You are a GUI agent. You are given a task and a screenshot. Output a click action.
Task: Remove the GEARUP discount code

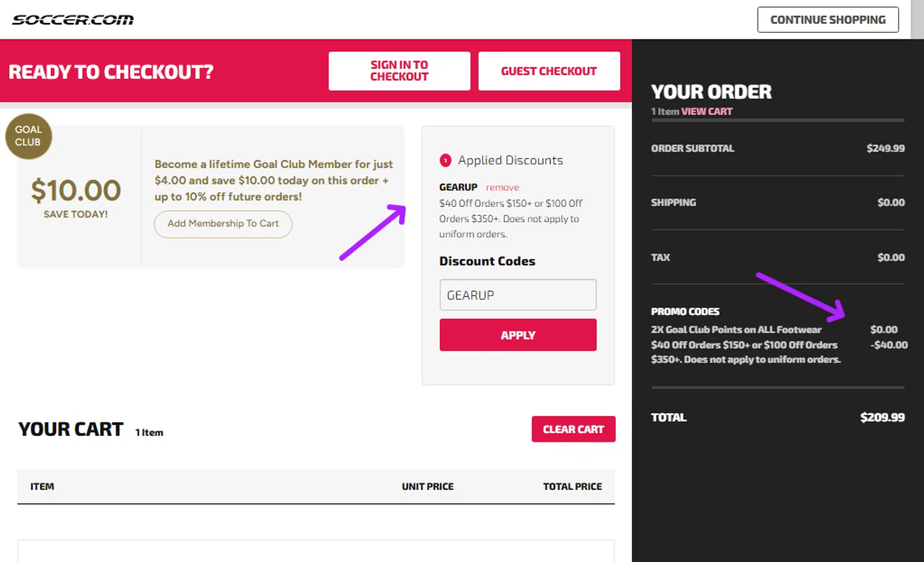click(x=502, y=187)
